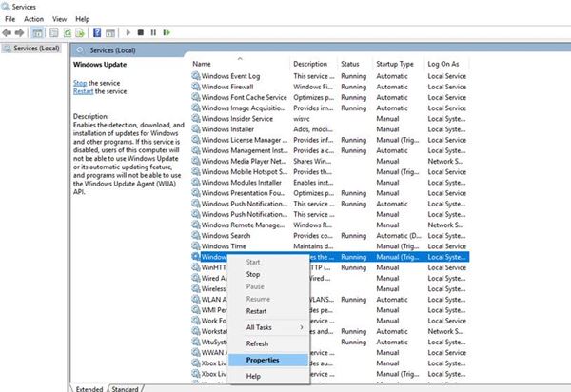Click the gear icon of Windows Firewall

point(196,87)
